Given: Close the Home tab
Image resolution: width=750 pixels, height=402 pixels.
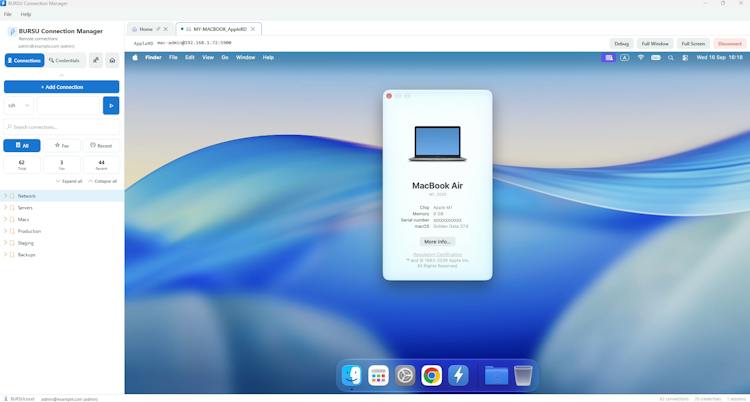Looking at the screenshot, I should 166,29.
